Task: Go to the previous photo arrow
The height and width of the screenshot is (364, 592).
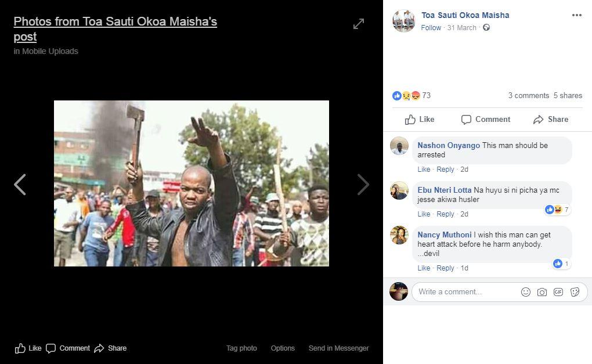Action: [x=20, y=185]
